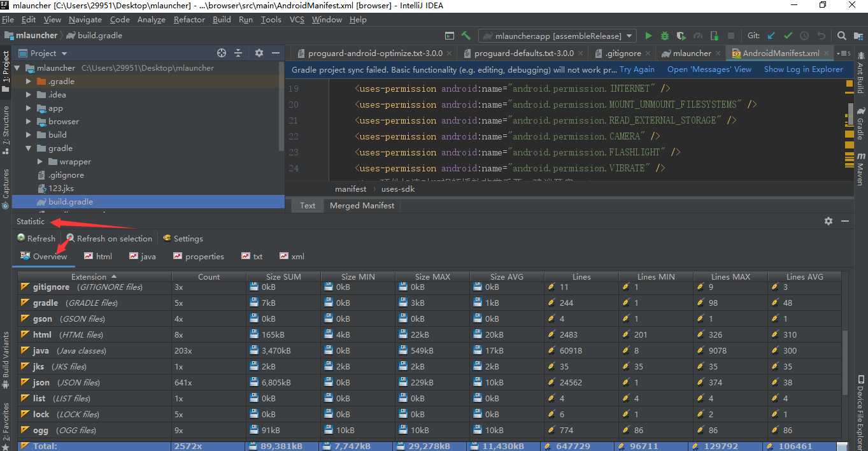Close the .gitignore editor tab
868x451 pixels.
pyautogui.click(x=648, y=54)
